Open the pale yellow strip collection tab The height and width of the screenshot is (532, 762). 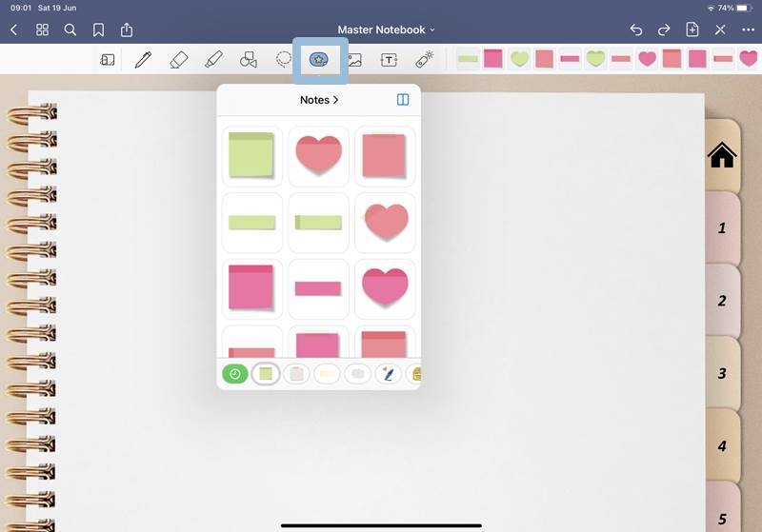(327, 374)
